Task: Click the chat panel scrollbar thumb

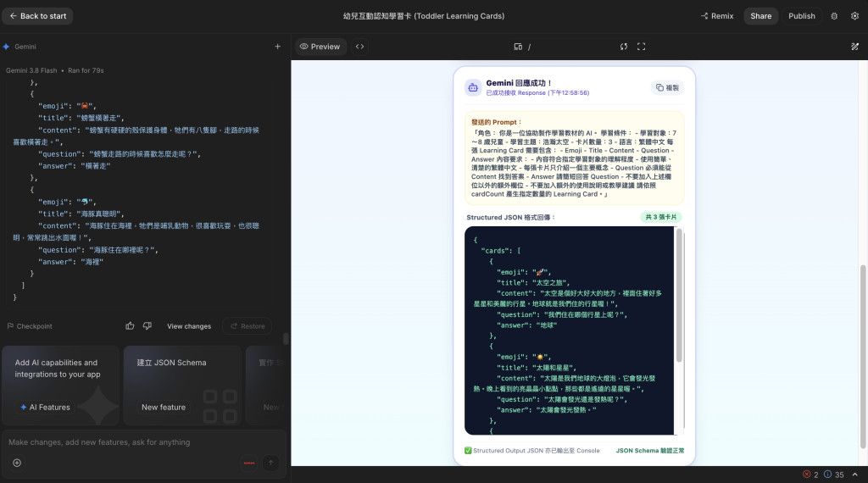Action: click(286, 339)
